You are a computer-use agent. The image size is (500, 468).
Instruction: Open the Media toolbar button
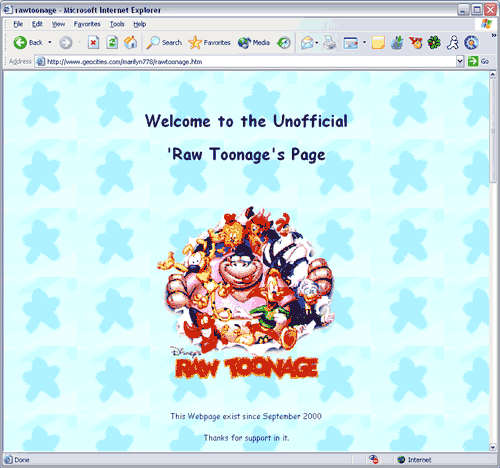(x=254, y=43)
